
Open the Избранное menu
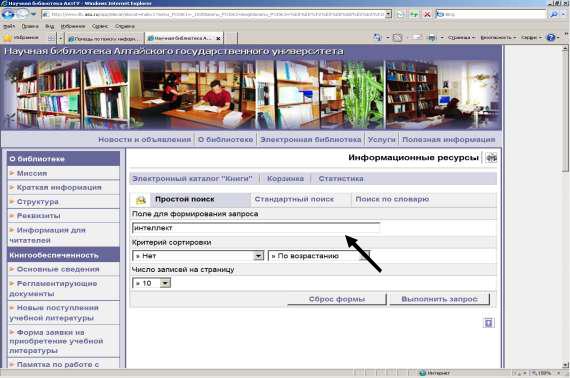tap(73, 27)
